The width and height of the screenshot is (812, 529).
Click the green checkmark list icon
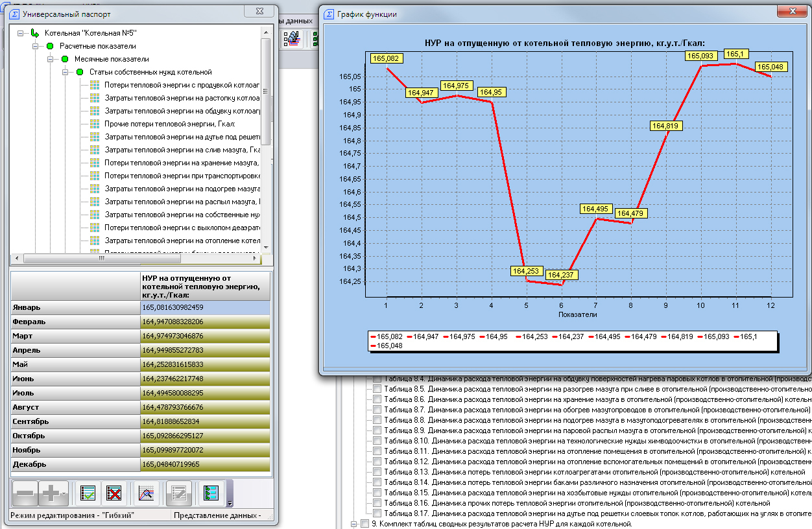click(88, 494)
